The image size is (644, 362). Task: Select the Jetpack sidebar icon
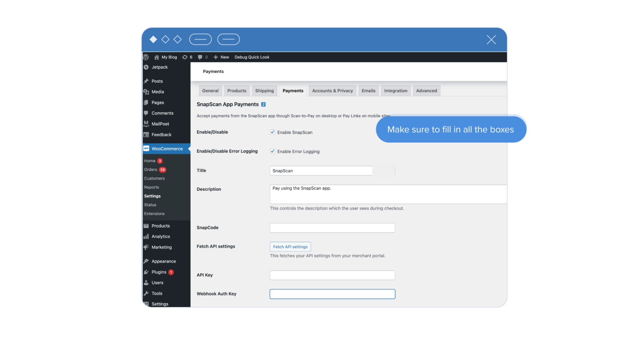146,67
